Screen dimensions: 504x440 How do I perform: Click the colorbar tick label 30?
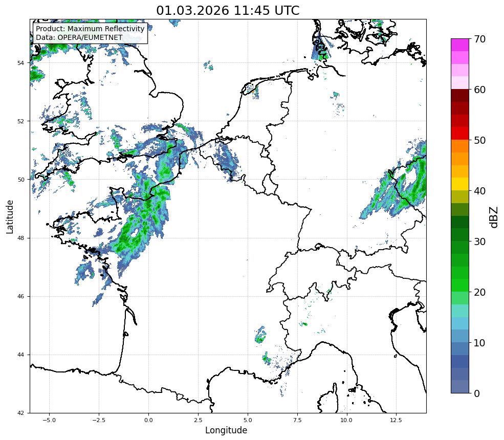click(479, 241)
